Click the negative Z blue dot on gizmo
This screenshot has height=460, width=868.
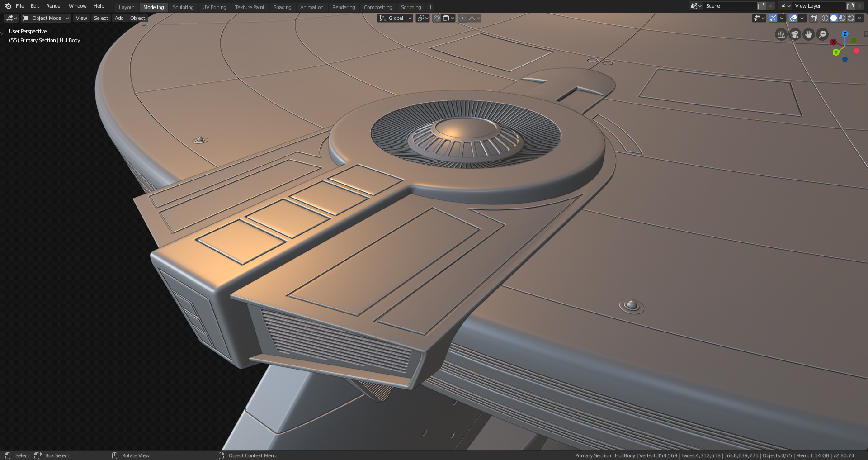(844, 59)
